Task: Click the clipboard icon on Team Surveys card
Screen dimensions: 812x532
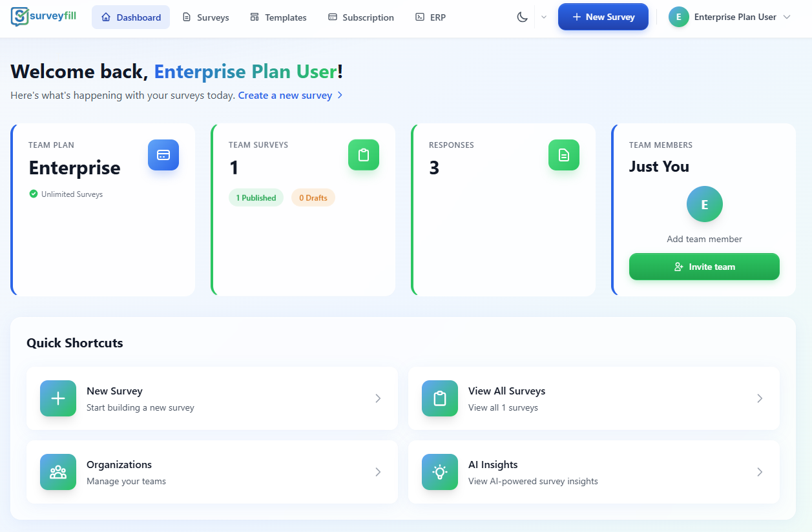Action: click(x=363, y=155)
